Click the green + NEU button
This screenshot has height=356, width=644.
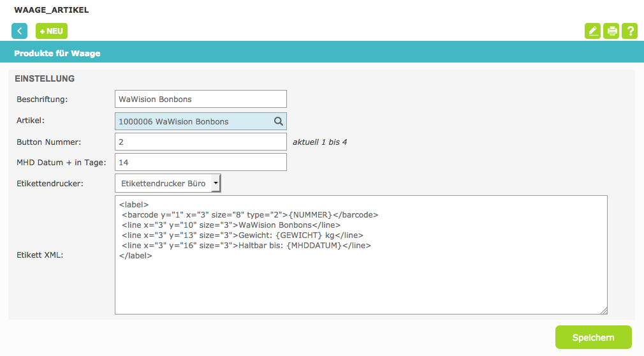[x=52, y=31]
